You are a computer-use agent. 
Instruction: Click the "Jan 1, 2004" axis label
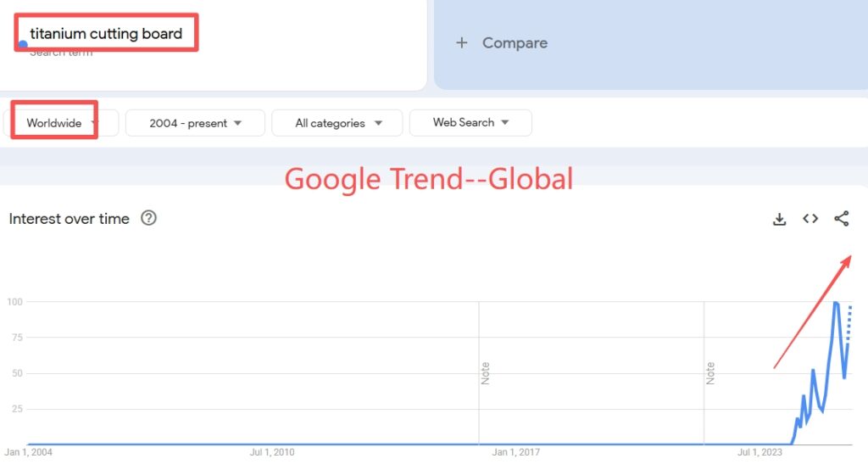29,452
